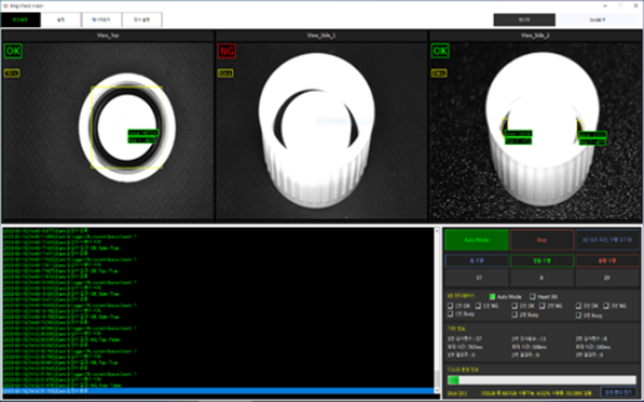Click the green disk usage progress bar

542,380
